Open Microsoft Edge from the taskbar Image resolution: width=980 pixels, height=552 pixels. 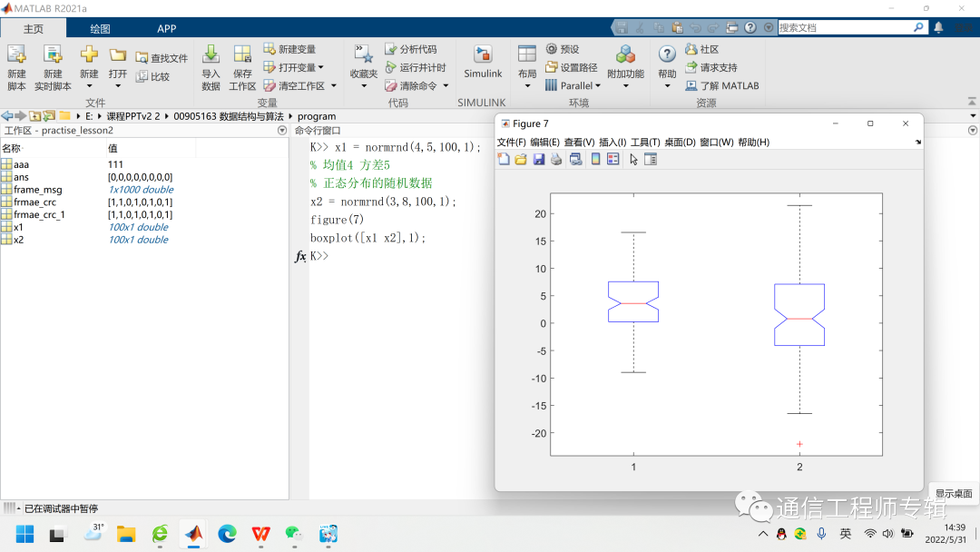[x=228, y=534]
